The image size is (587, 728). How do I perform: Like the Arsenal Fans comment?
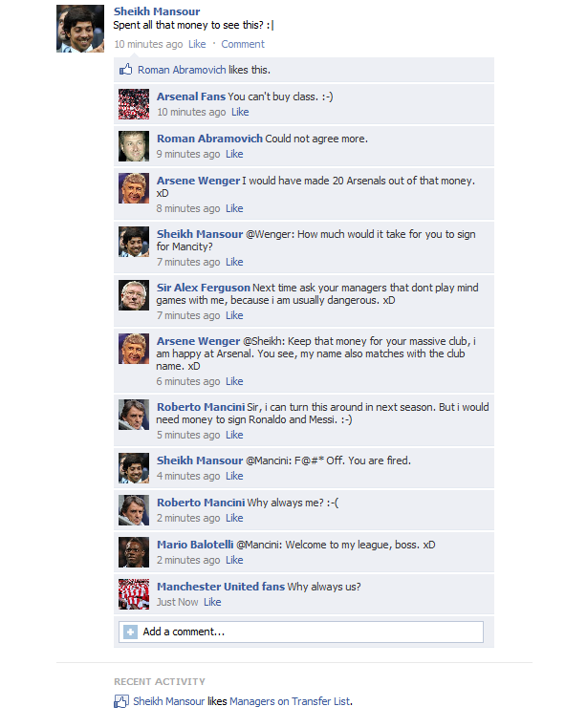(x=240, y=112)
